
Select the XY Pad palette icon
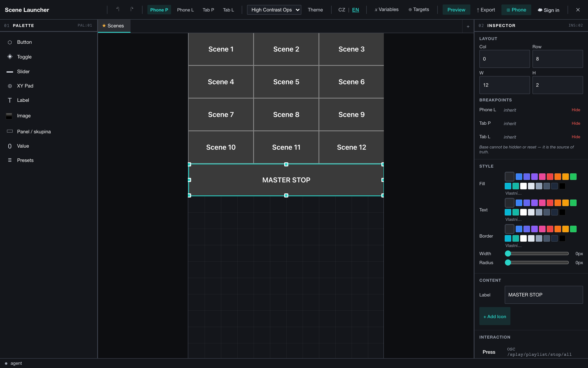(10, 86)
